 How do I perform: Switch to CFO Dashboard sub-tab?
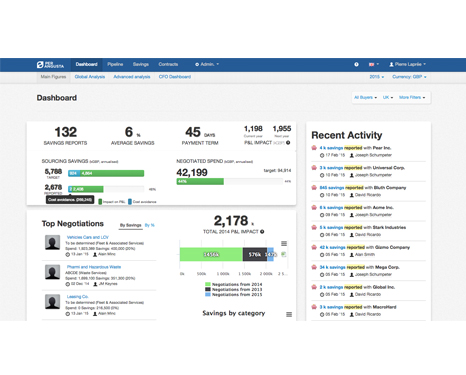point(175,77)
